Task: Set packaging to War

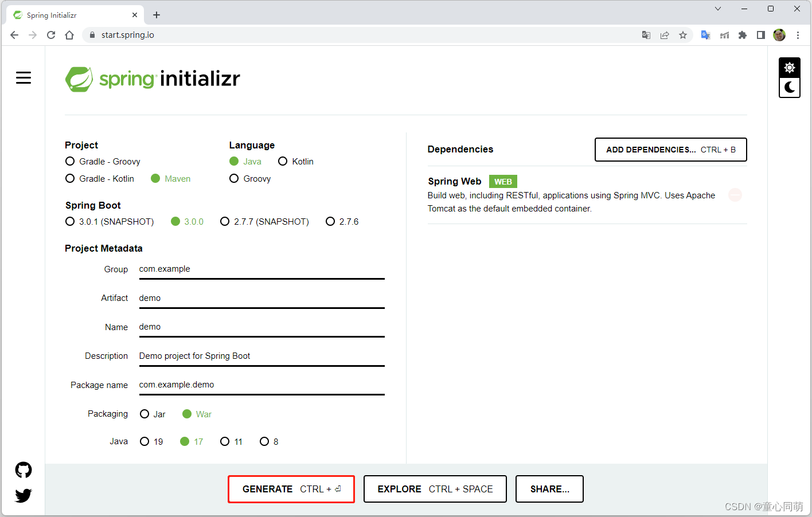Action: pos(197,414)
